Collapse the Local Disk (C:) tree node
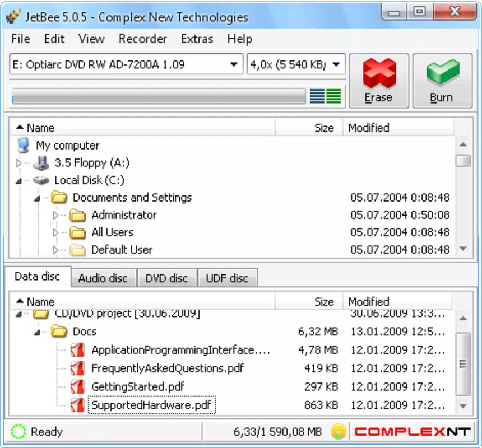The image size is (482, 448). (x=18, y=181)
